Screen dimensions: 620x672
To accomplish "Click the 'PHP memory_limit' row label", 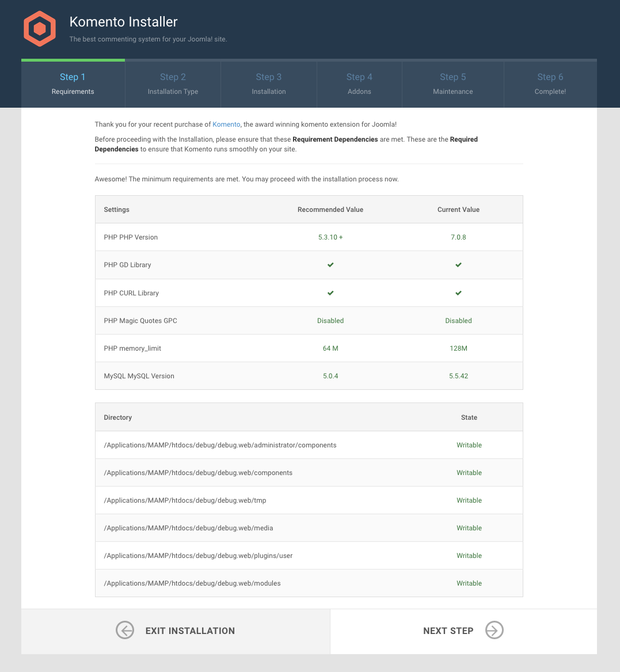I will point(132,348).
